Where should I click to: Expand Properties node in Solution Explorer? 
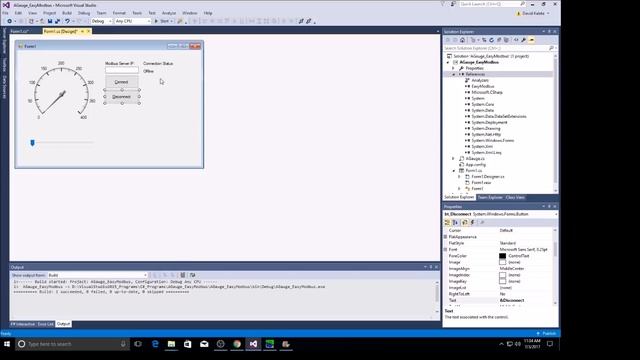pyautogui.click(x=453, y=68)
